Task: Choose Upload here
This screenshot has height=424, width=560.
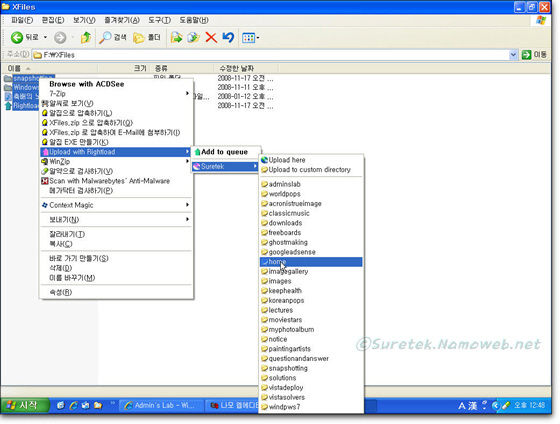Action: (311, 160)
